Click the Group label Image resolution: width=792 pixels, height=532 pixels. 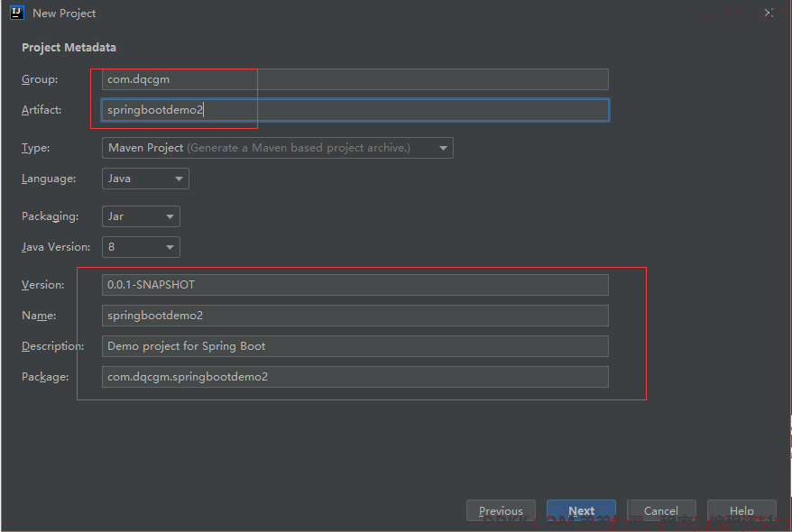point(40,79)
